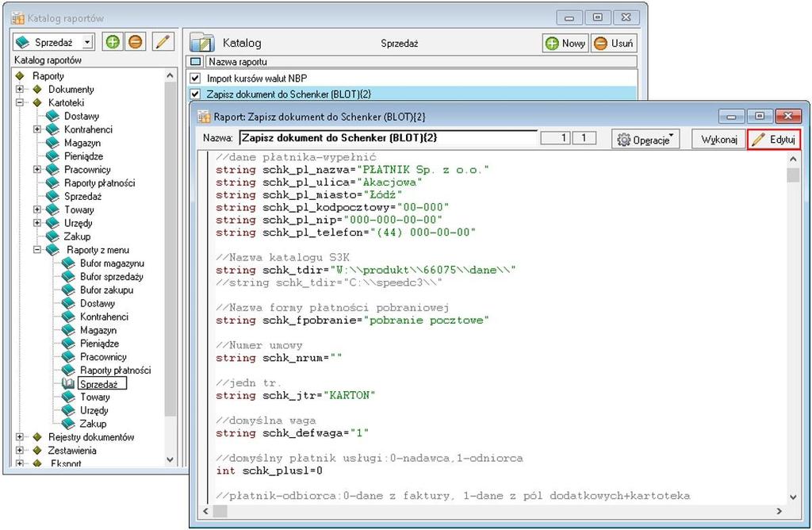Expand the Dokumenty tree node
Screen dimensions: 812x530
click(20, 89)
